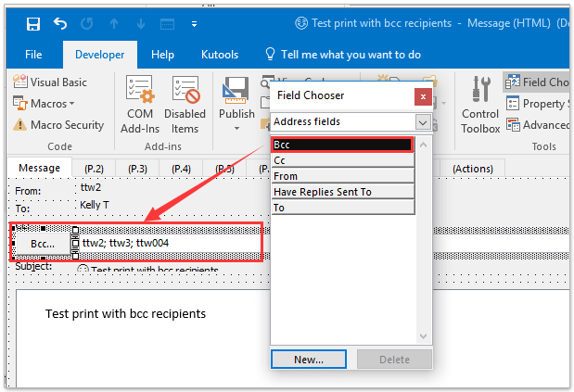Select the To field in Field Chooser
574x392 pixels.
343,208
